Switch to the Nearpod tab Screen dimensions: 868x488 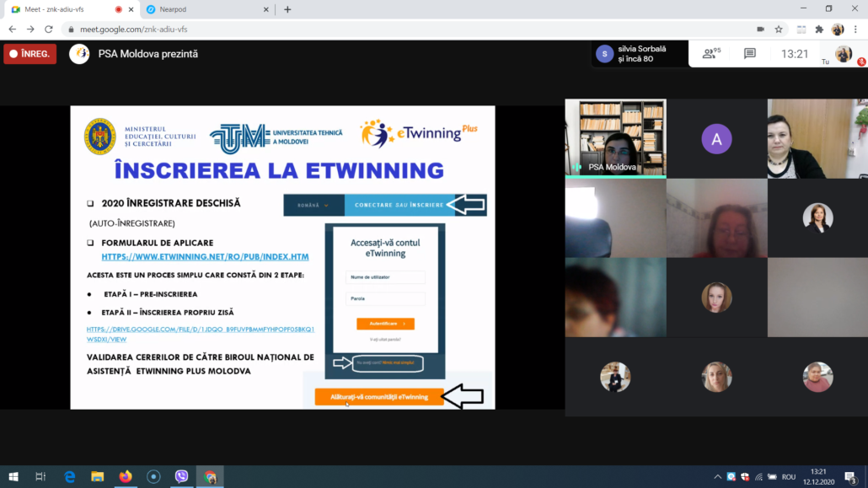pos(202,9)
